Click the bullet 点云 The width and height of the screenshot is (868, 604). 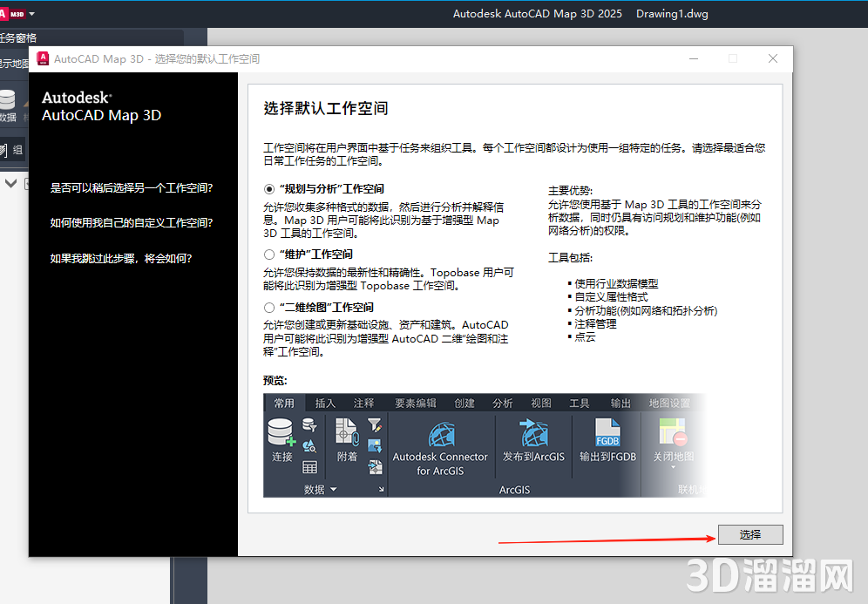click(x=585, y=337)
